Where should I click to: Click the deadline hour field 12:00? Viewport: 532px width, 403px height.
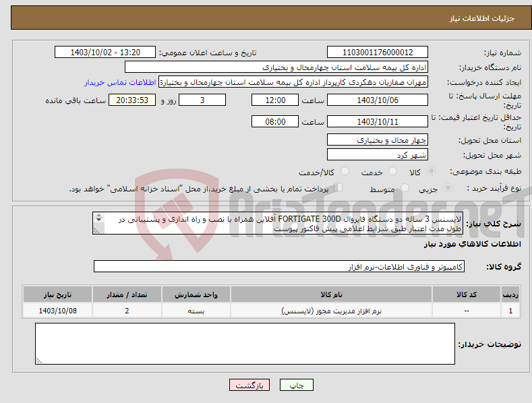coord(275,100)
